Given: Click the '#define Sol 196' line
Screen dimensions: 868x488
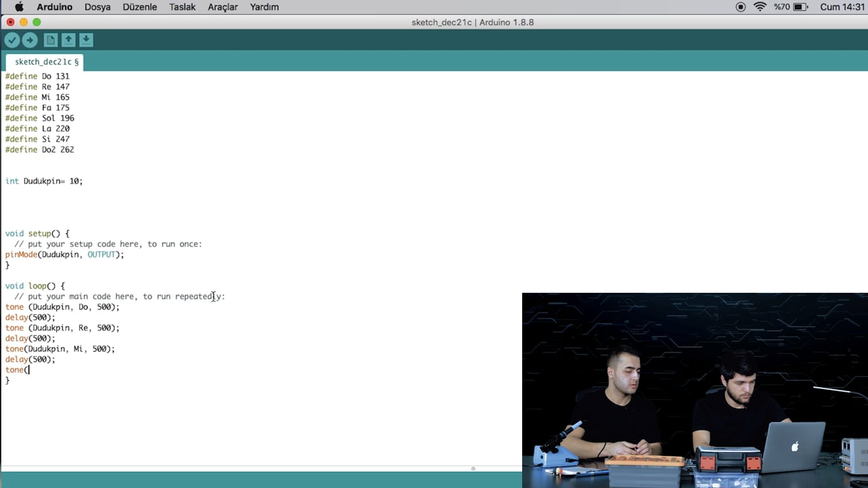Looking at the screenshot, I should click(40, 118).
